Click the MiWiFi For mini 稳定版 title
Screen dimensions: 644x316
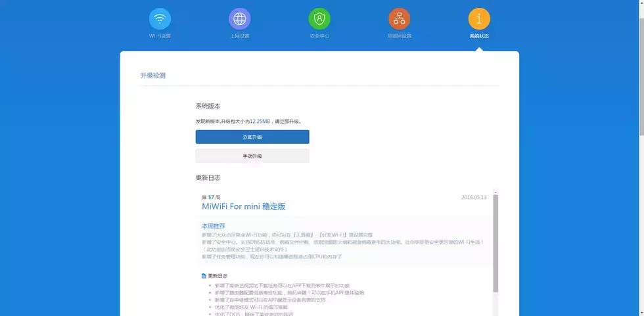coord(244,206)
